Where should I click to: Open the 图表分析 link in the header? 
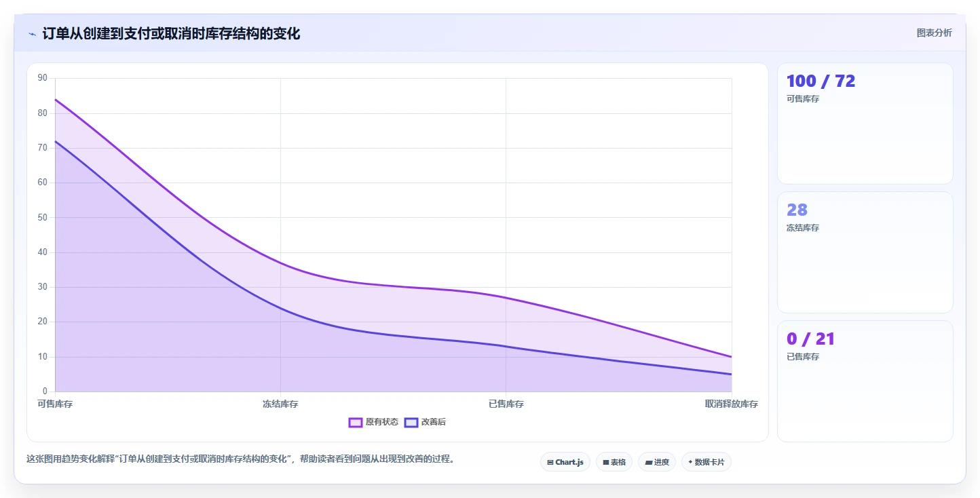click(x=934, y=33)
